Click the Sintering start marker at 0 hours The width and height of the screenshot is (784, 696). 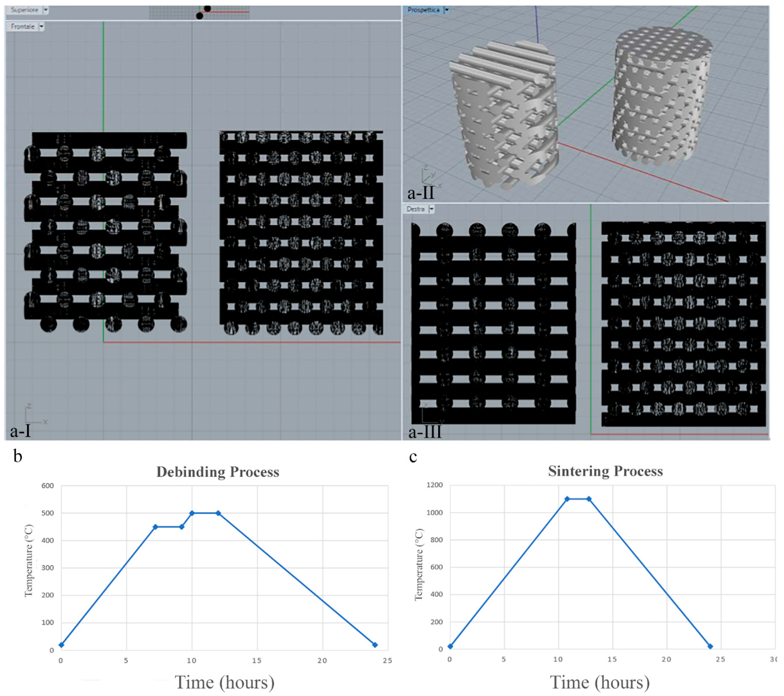[x=450, y=646]
